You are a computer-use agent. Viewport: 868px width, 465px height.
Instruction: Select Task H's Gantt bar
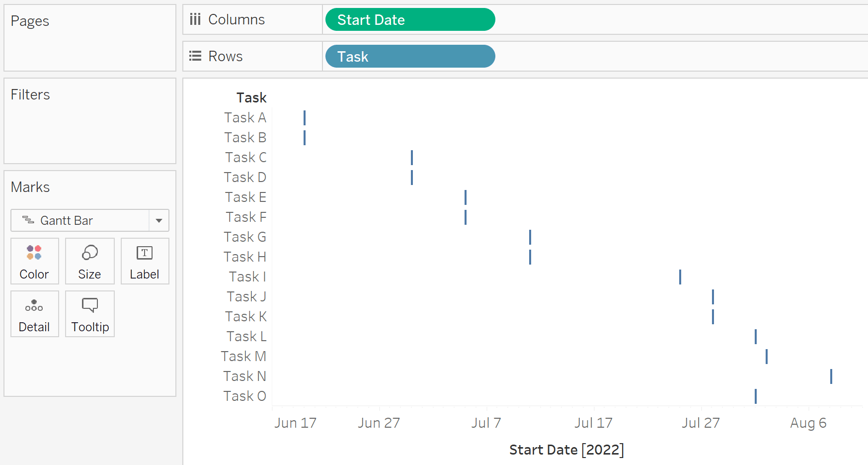[x=530, y=257]
